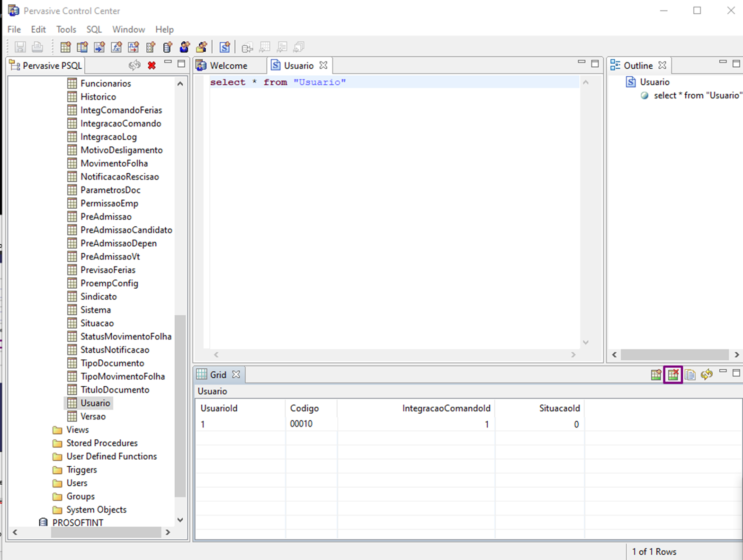Open the SQL menu

tap(94, 29)
